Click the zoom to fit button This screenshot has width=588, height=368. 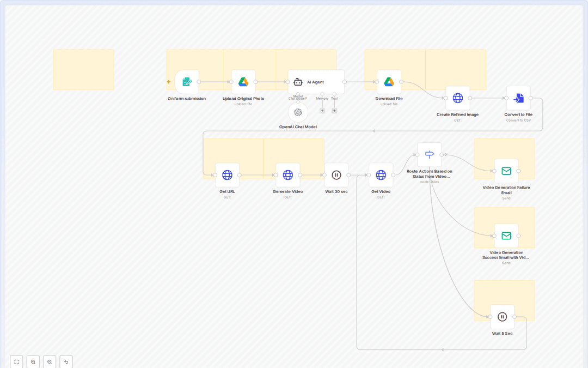pyautogui.click(x=16, y=361)
